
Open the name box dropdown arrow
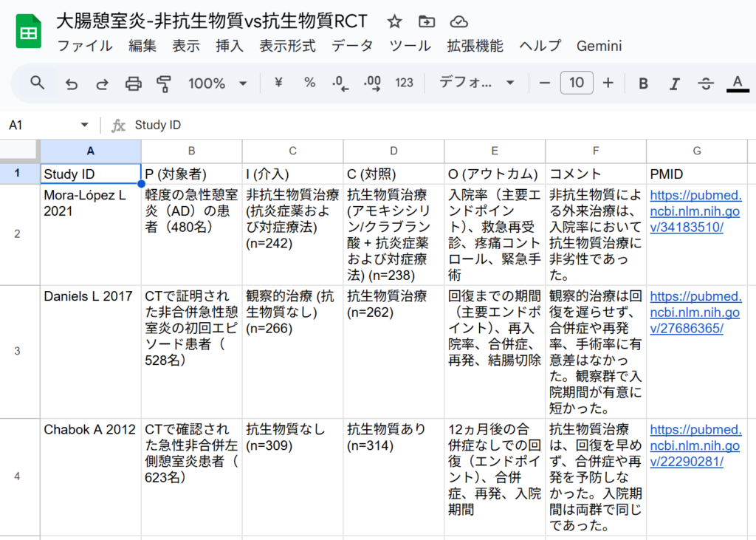84,126
